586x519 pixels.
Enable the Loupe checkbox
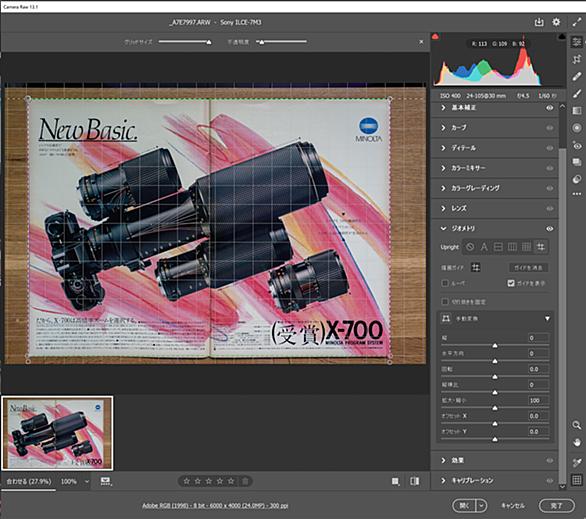click(445, 283)
